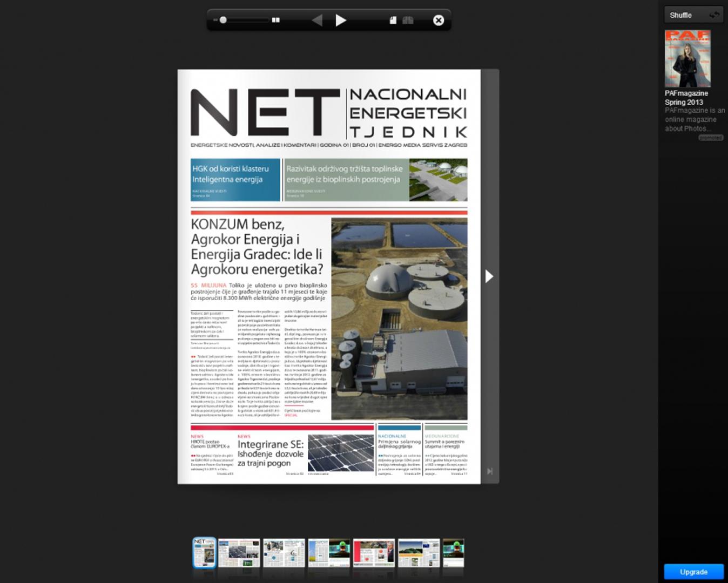Viewport: 728px width, 583px height.
Task: Open the second spread thumbnail with solar panels
Action: coord(239,552)
